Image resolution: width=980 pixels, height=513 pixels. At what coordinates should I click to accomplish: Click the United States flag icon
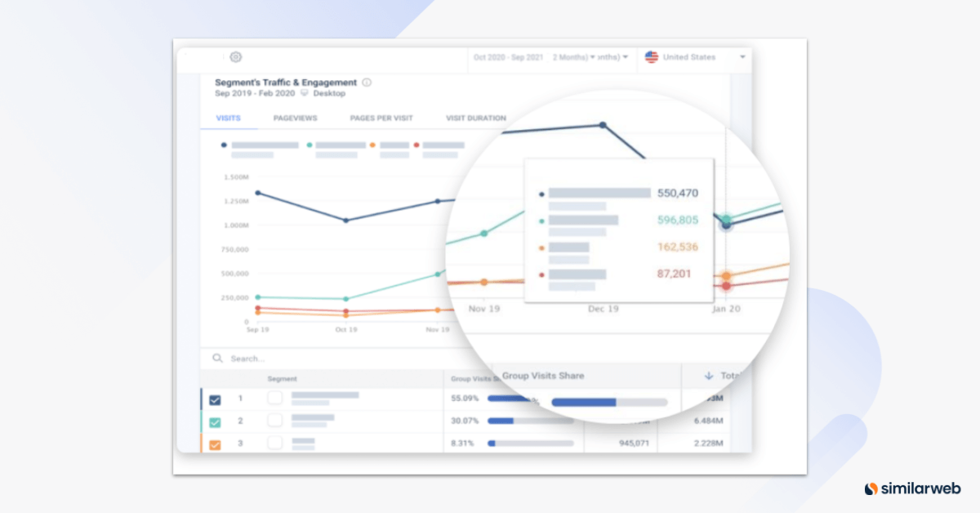[651, 57]
